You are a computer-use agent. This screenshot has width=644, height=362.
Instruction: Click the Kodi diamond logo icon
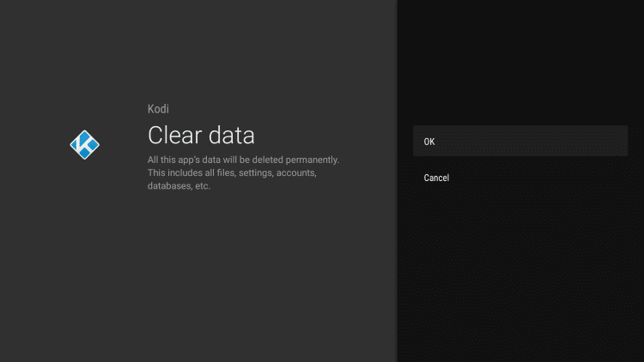[x=85, y=145]
